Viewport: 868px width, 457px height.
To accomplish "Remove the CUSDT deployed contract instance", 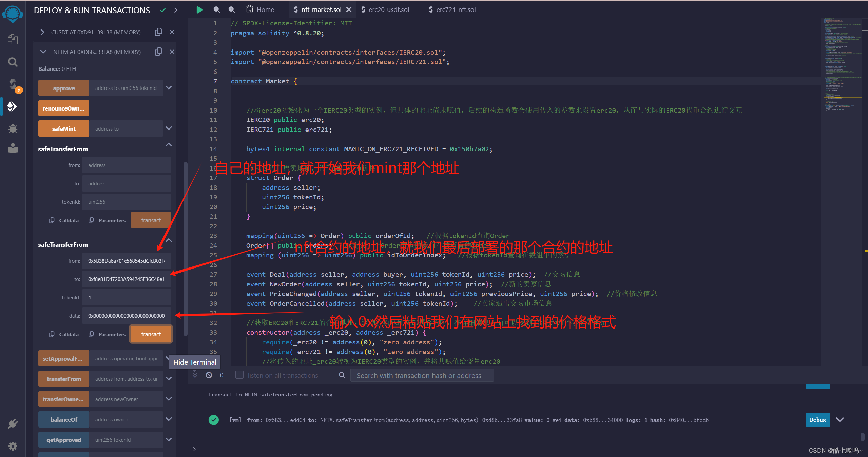I will point(172,32).
